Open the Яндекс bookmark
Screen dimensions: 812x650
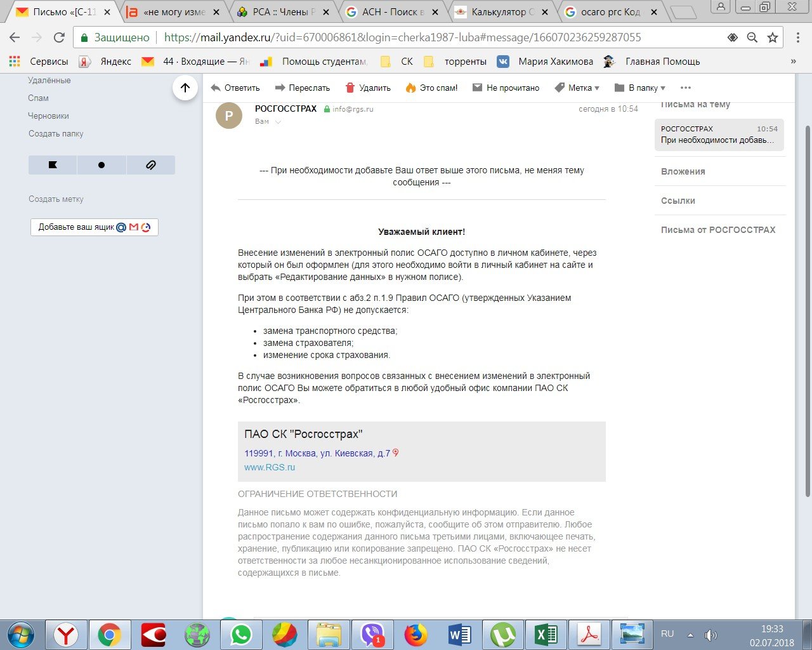105,62
